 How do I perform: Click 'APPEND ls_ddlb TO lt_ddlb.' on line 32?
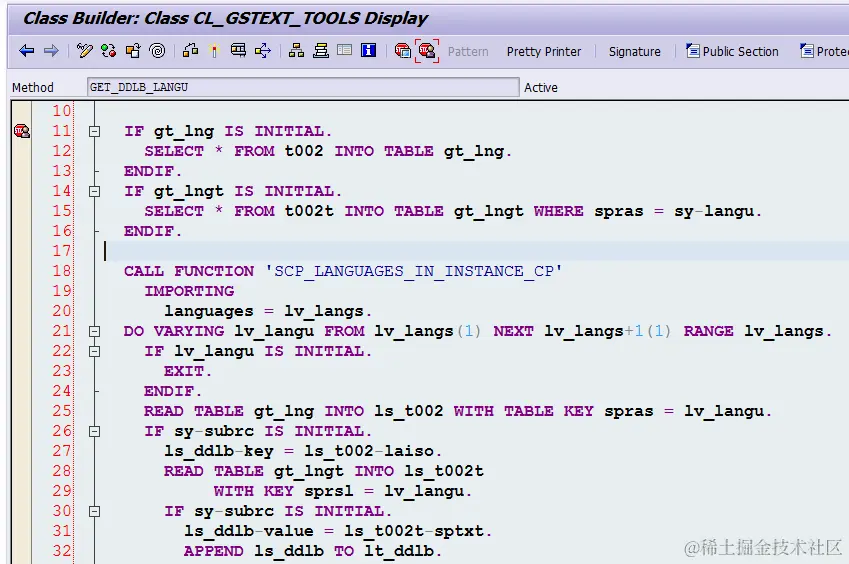313,551
